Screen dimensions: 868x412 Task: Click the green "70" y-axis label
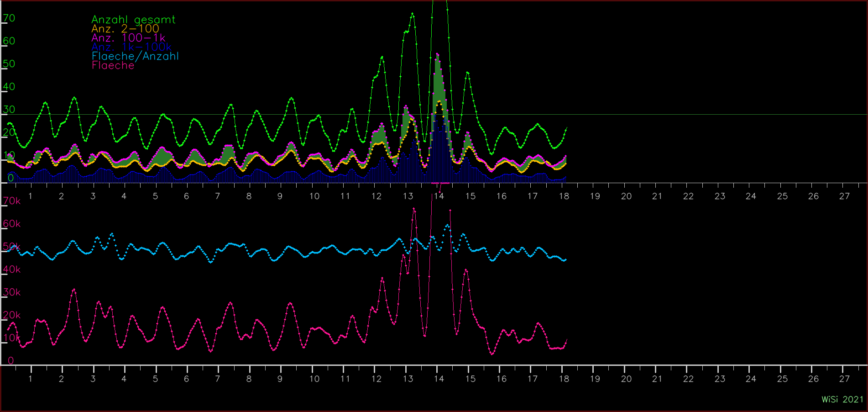9,18
